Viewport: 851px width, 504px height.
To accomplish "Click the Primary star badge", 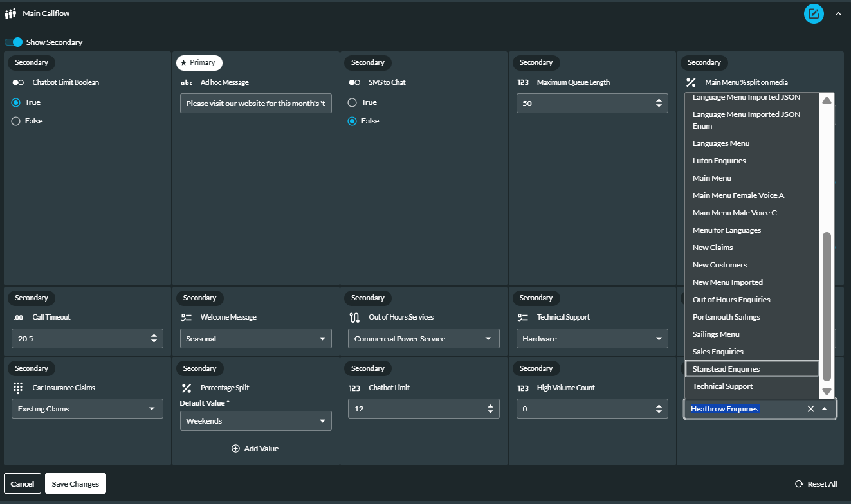I will point(199,62).
